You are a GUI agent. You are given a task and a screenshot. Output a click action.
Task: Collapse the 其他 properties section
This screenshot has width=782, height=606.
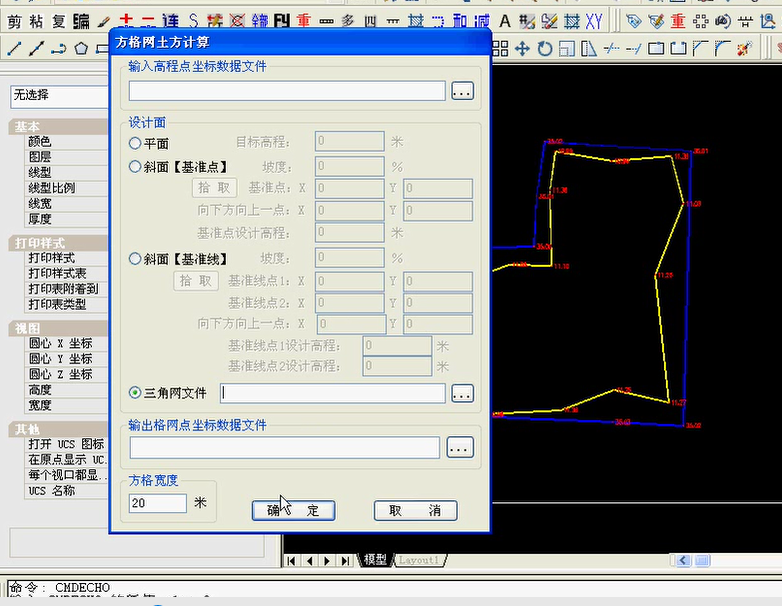point(58,429)
